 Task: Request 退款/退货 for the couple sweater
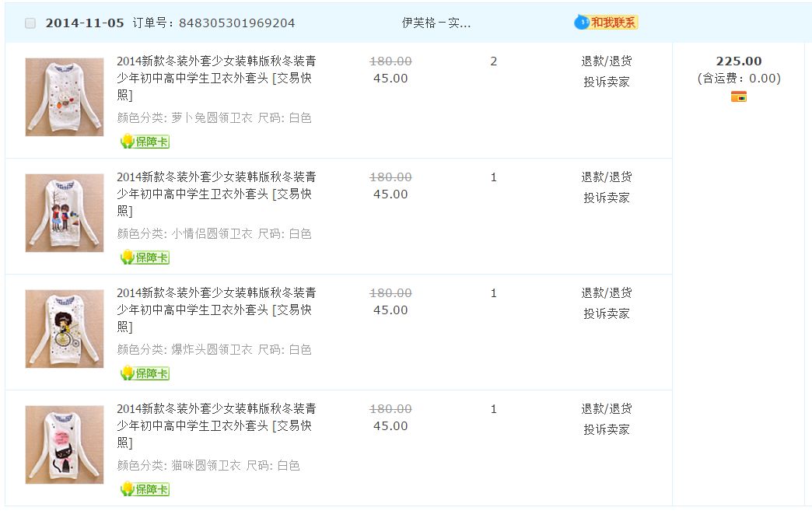pos(606,177)
